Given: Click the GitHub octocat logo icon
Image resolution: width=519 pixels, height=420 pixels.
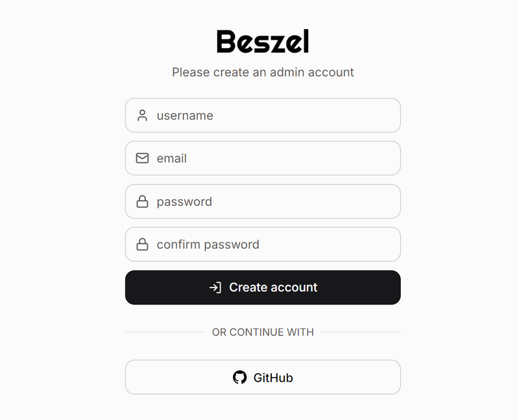Looking at the screenshot, I should coord(240,377).
